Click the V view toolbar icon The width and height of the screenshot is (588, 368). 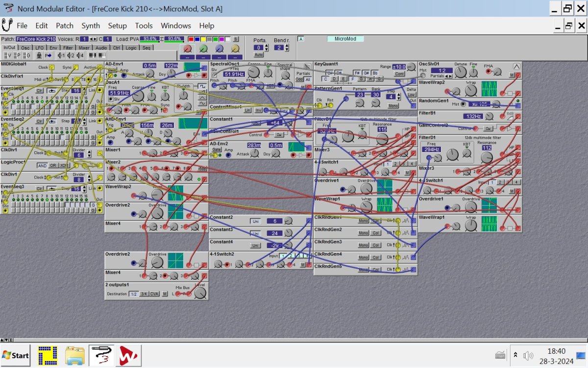8,55
